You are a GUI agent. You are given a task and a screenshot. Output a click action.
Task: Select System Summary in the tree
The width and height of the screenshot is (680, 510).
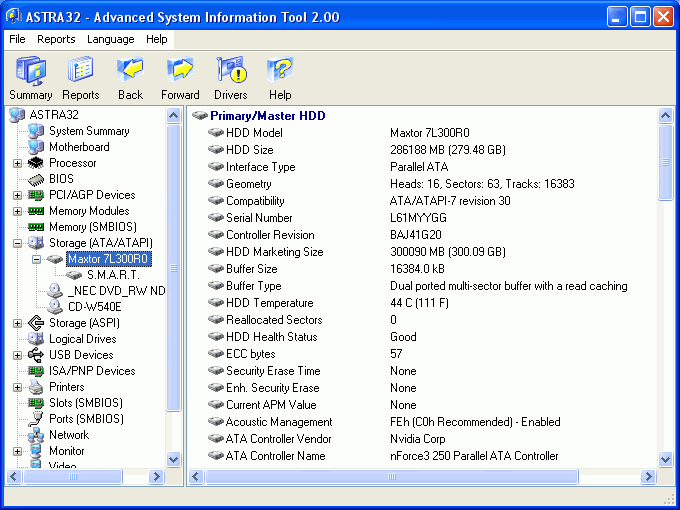89,131
